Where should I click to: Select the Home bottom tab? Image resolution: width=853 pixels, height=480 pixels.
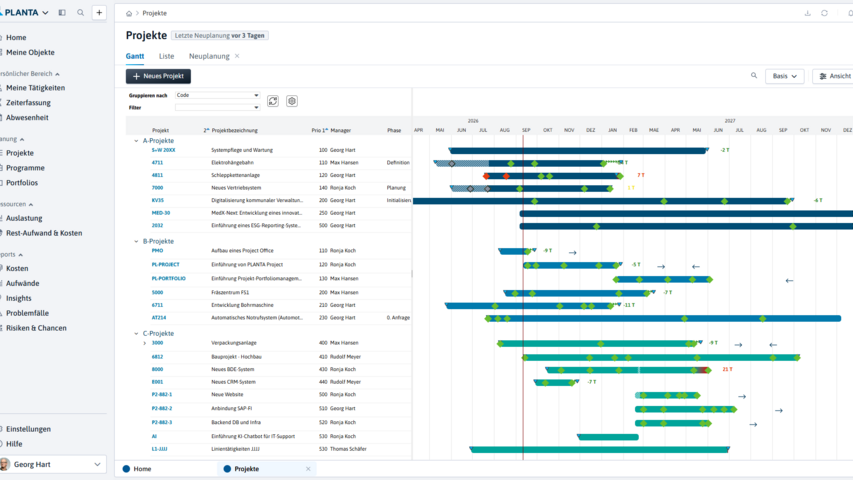point(137,469)
